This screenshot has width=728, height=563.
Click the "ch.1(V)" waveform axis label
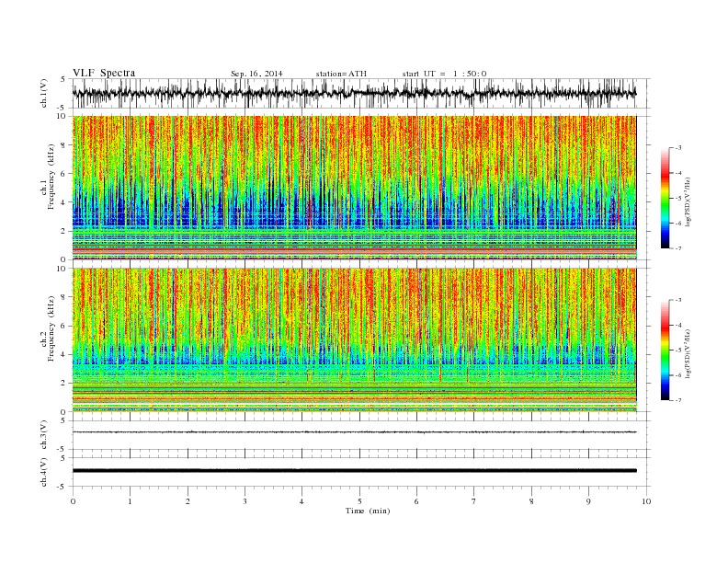[44, 93]
